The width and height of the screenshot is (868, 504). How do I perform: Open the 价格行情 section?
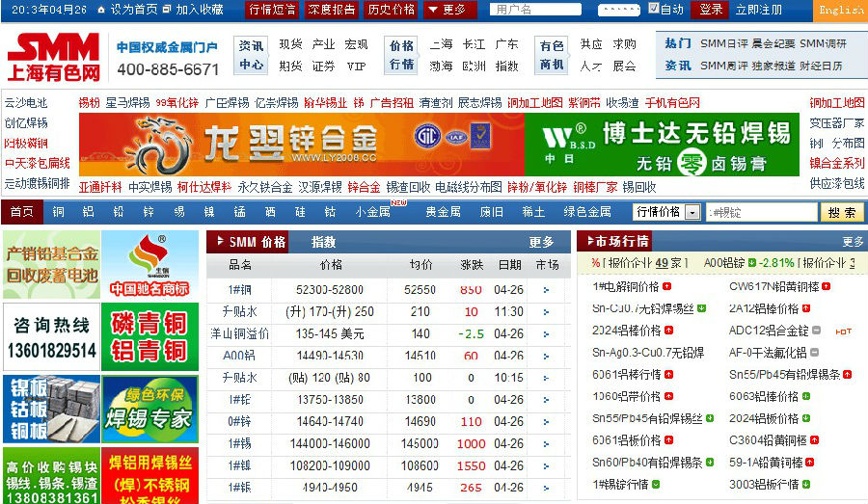click(401, 55)
